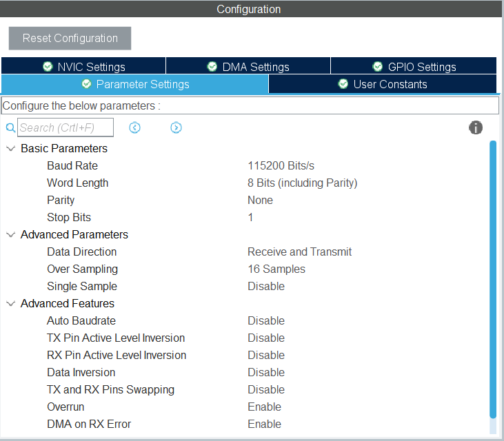Click the search magnifier icon

[10, 128]
